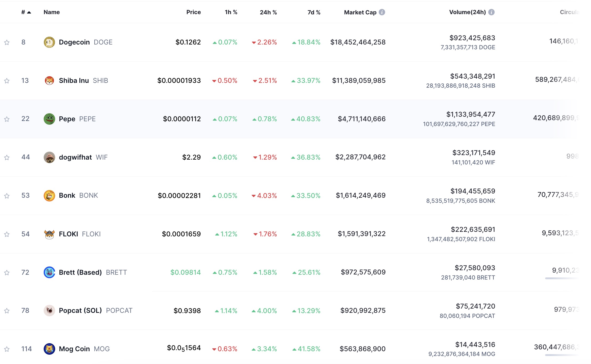The height and width of the screenshot is (364, 591).
Task: Open the Brett (Based) name link
Action: tap(80, 272)
